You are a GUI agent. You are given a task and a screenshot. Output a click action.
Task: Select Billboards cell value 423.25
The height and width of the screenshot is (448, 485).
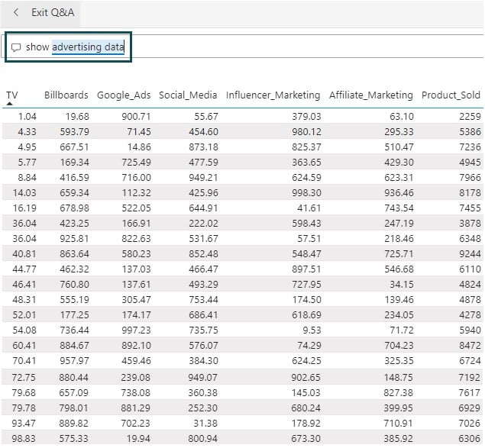[x=74, y=223]
